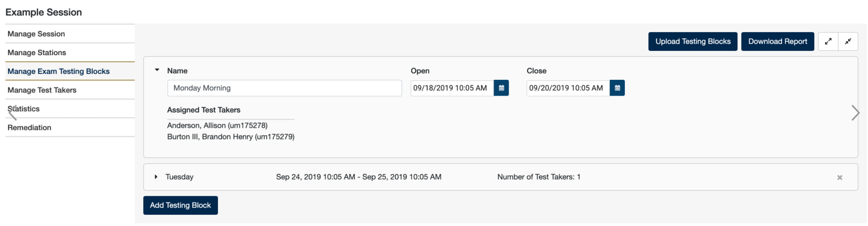868x226 pixels.
Task: Open the calendar picker for Open date
Action: point(501,88)
